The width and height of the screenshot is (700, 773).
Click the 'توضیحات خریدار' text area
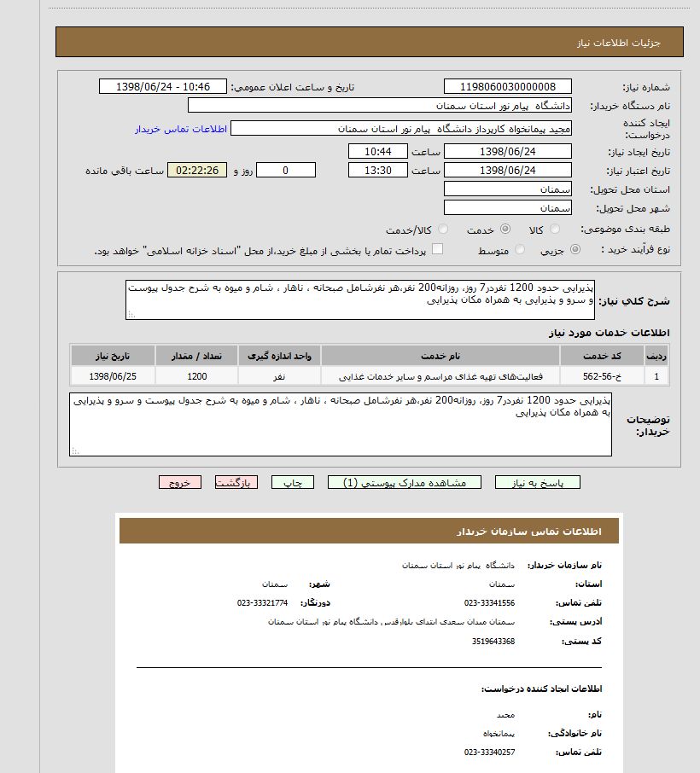tap(340, 424)
